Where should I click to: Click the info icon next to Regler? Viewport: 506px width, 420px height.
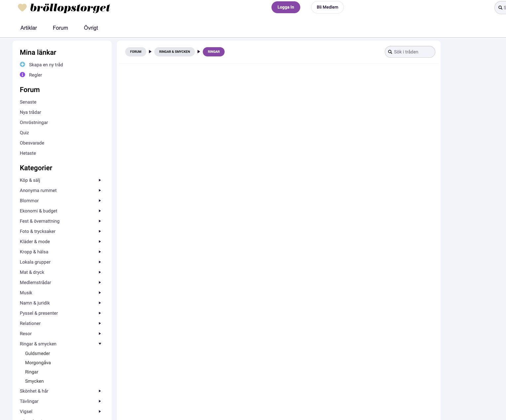22,75
